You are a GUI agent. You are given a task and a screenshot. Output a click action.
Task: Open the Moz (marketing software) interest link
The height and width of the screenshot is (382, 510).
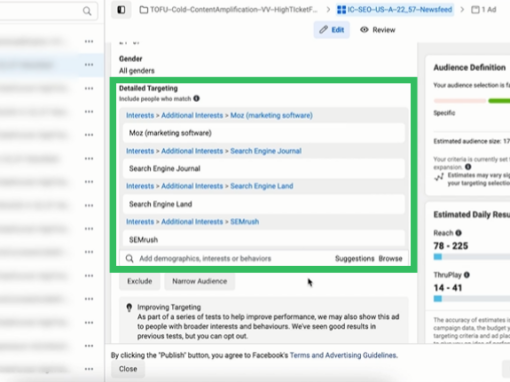tap(272, 115)
